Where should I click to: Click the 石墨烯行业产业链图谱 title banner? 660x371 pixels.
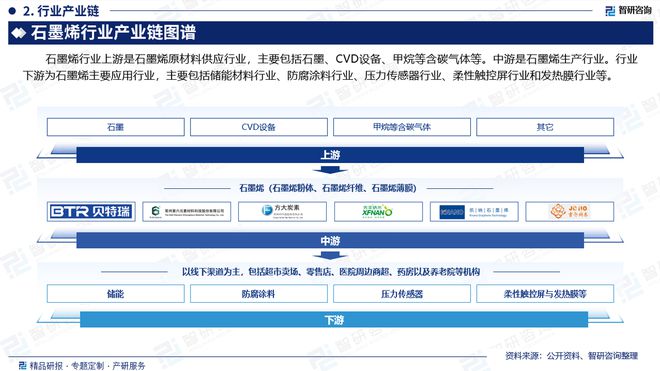coord(330,33)
